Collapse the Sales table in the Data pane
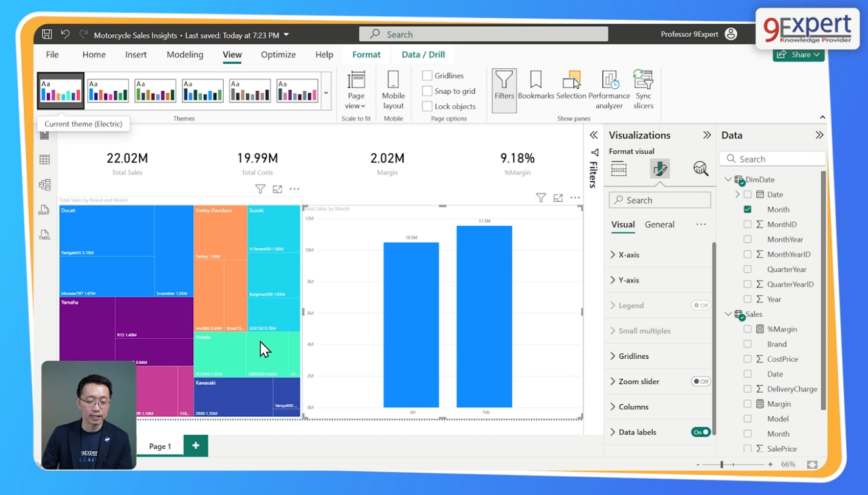The height and width of the screenshot is (495, 868). point(728,314)
